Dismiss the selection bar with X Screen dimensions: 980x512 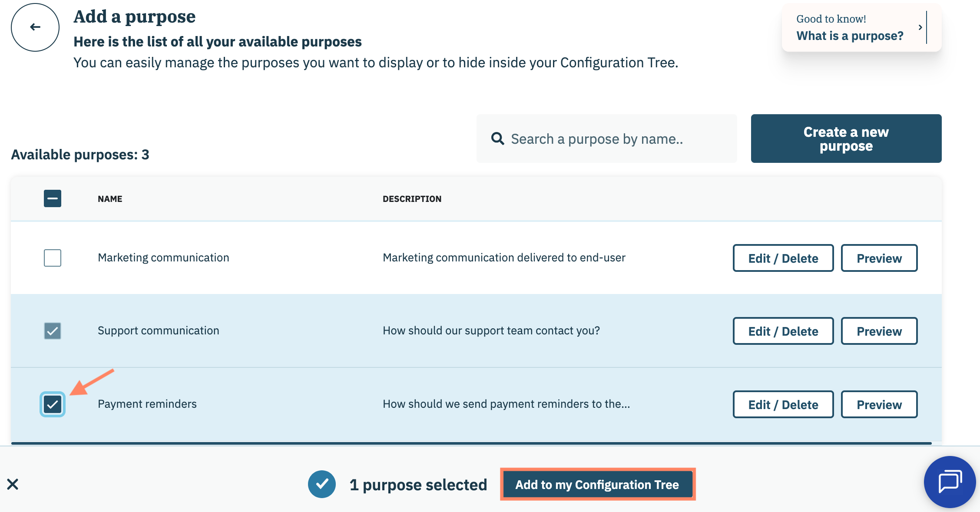pyautogui.click(x=13, y=484)
